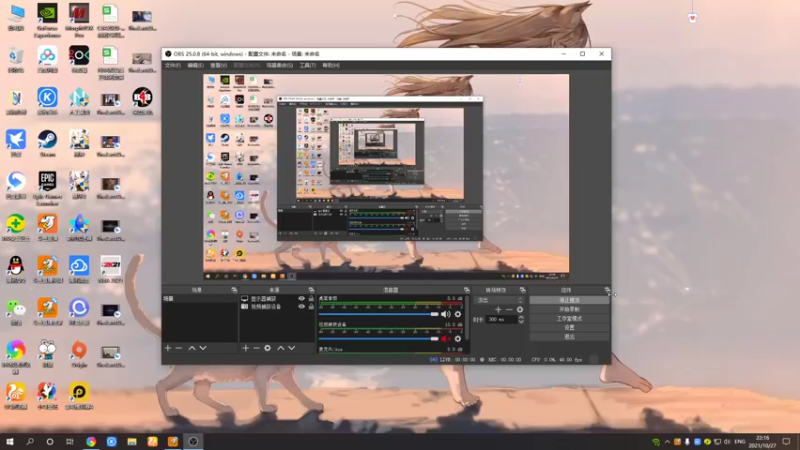Open the Windows Start menu
The height and width of the screenshot is (450, 800).
pos(10,441)
